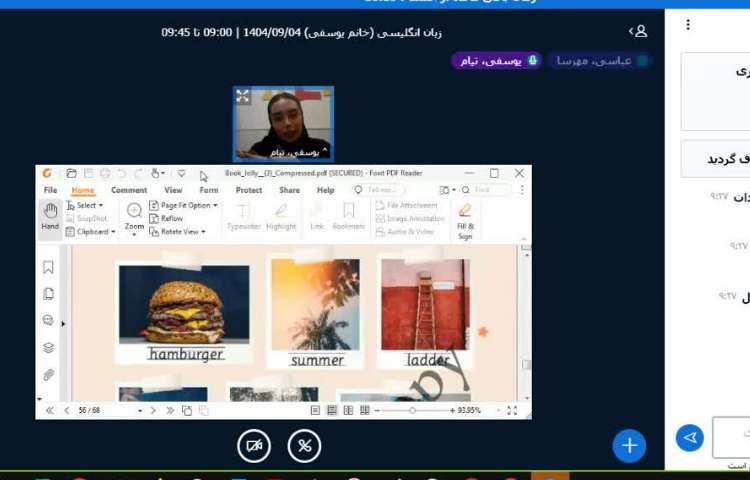Viewport: 750px width, 480px height.
Task: Click the zoom slider handle in status bar
Action: pos(412,410)
